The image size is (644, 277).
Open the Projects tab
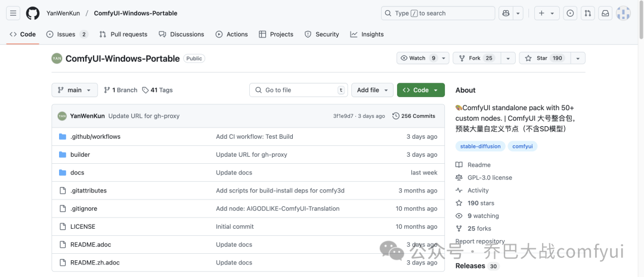tap(276, 35)
